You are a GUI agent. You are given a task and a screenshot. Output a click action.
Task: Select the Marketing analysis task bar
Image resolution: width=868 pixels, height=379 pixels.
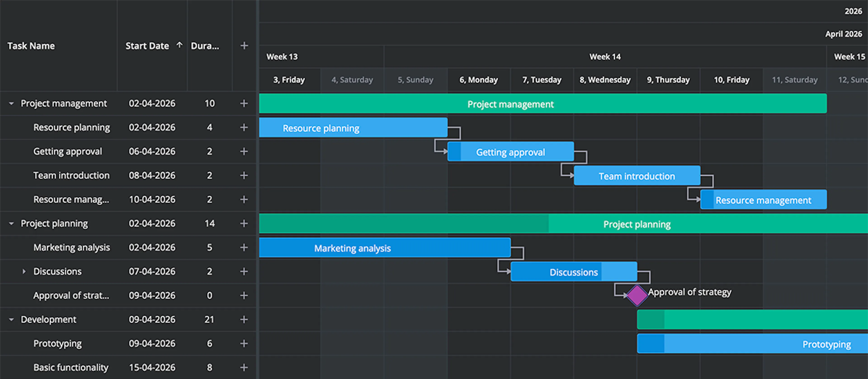click(385, 248)
